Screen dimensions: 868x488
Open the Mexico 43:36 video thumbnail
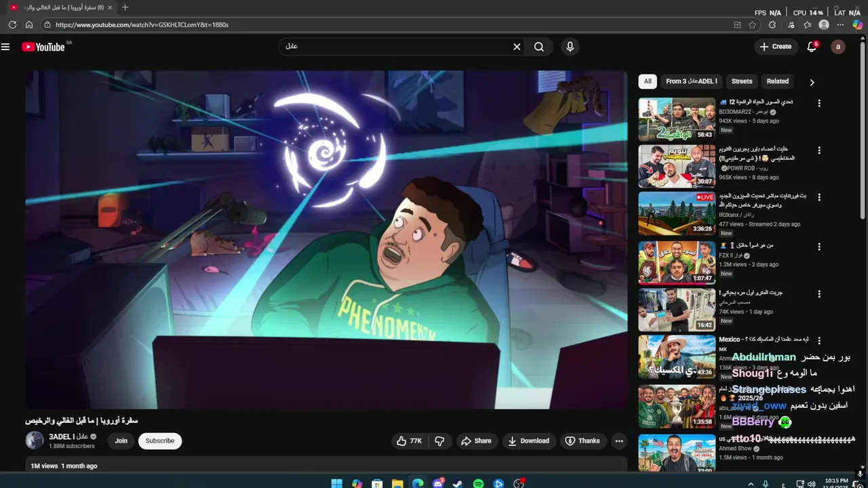coord(677,357)
